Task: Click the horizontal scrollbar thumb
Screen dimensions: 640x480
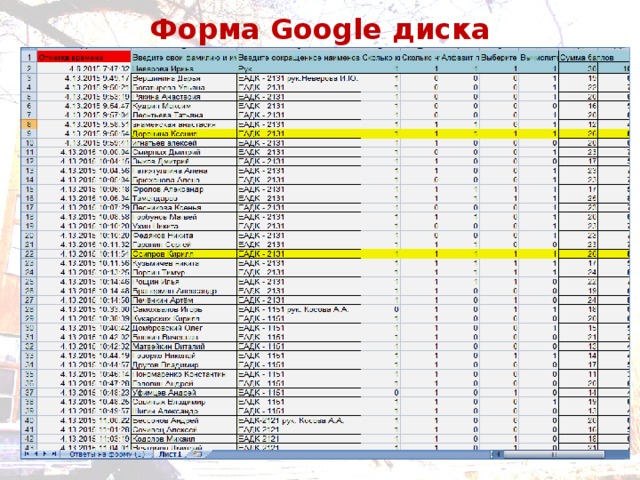Action: click(x=554, y=454)
